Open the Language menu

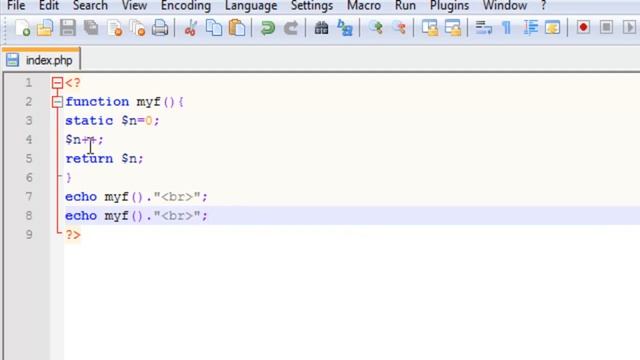[x=251, y=6]
